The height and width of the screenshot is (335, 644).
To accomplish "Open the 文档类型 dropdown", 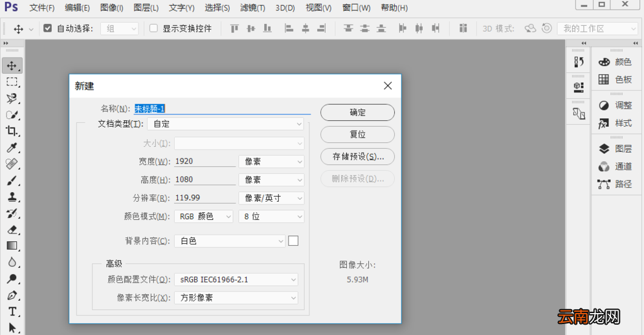I will click(225, 124).
